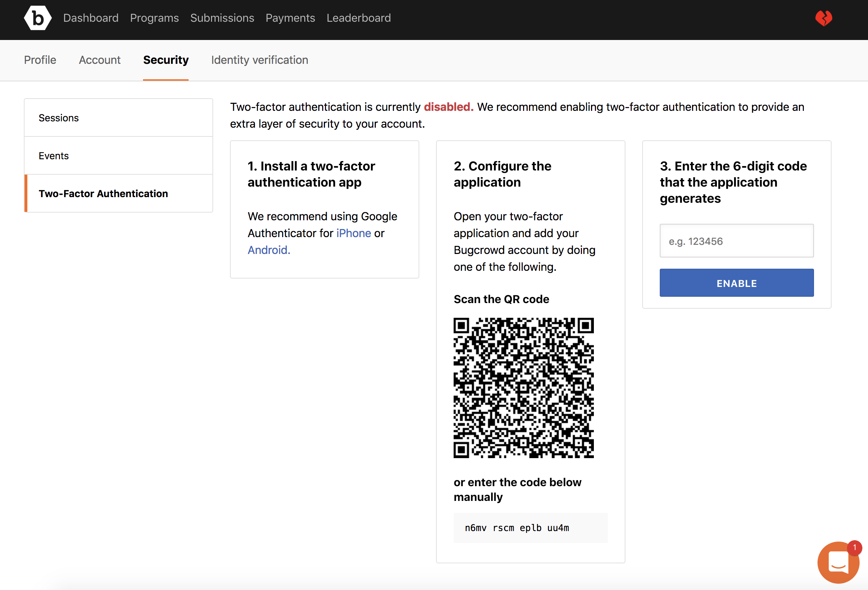Open Programs in top navigation
Screen dimensions: 868x590
coord(154,18)
